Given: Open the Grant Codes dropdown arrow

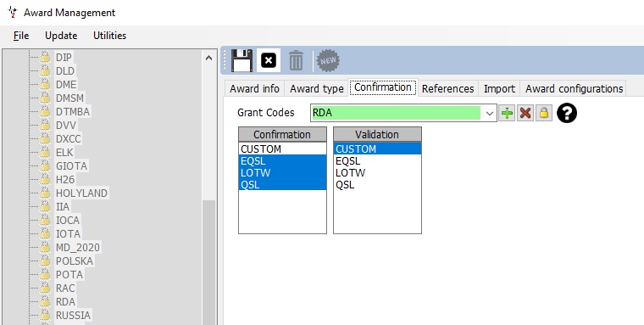Looking at the screenshot, I should point(489,113).
